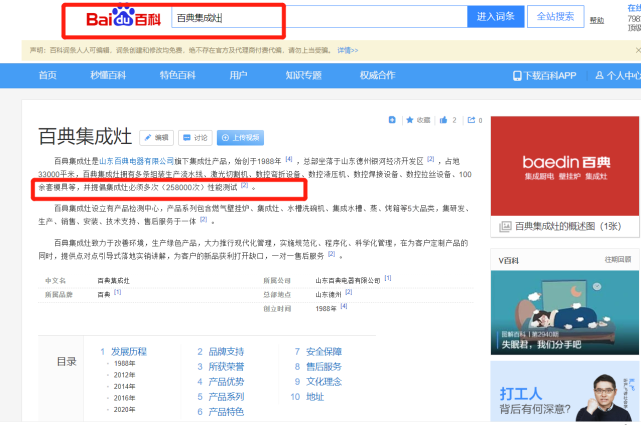
Task: Click reference [4] after 始创于1988年
Action: click(289, 159)
